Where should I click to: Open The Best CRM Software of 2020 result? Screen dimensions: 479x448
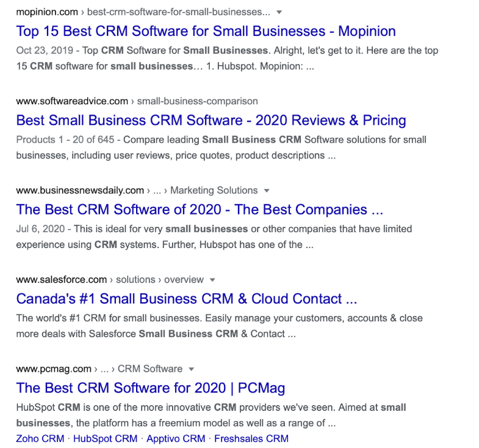(x=200, y=210)
